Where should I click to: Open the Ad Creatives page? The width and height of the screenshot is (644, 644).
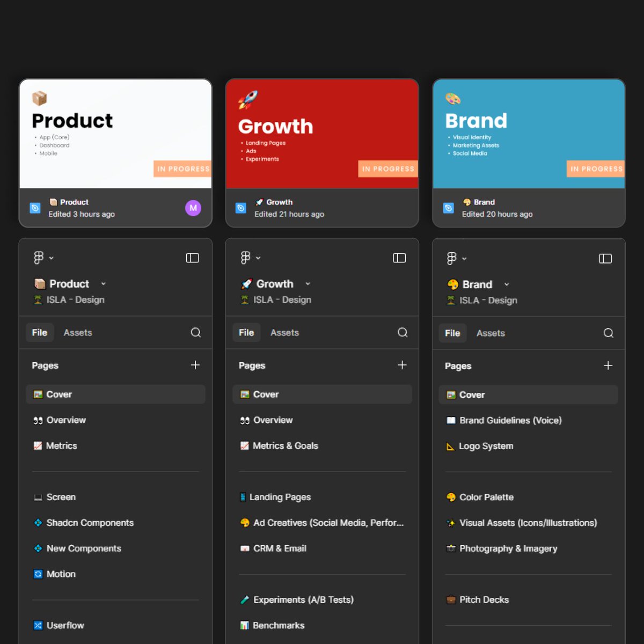click(322, 523)
